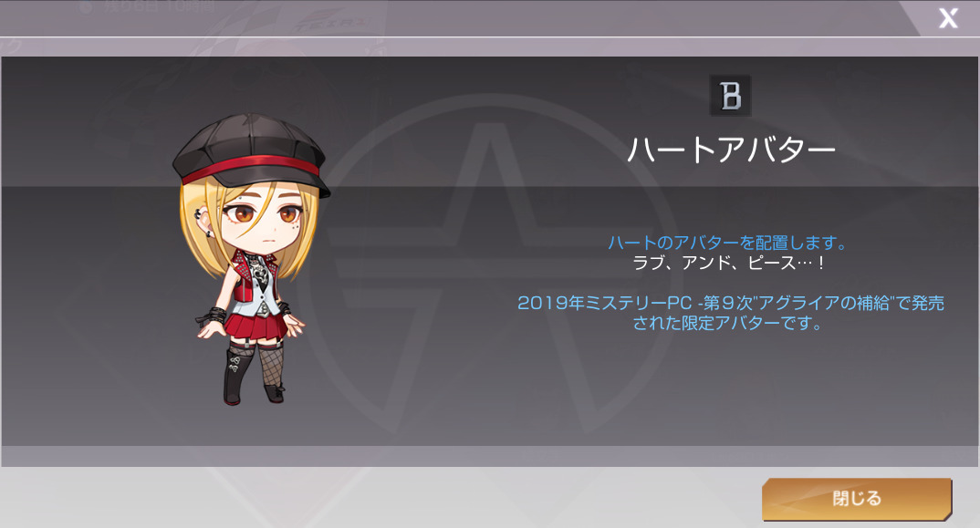The image size is (980, 528).
Task: Select the ハートアバター title text
Action: pos(731,150)
